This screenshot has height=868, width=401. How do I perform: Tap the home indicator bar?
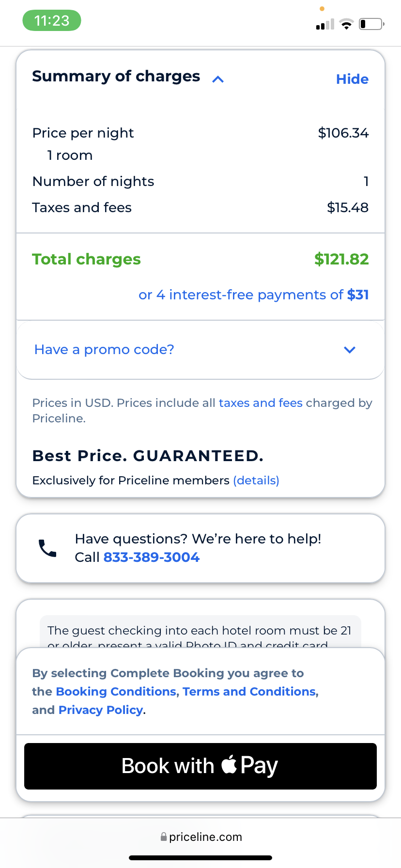200,858
